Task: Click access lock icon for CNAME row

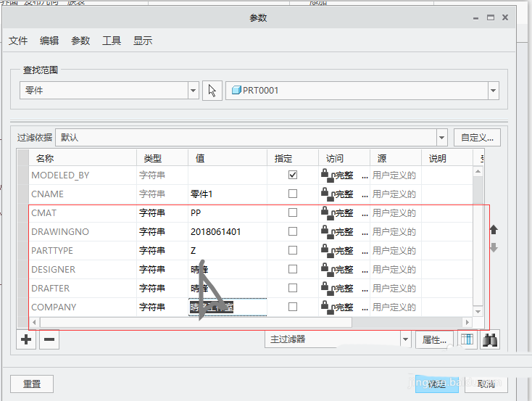Action: [327, 194]
